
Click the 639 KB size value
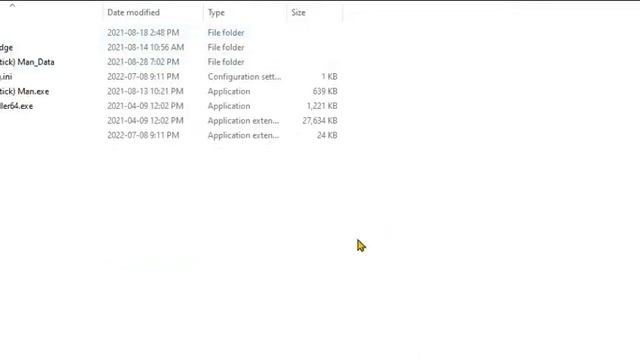click(325, 91)
